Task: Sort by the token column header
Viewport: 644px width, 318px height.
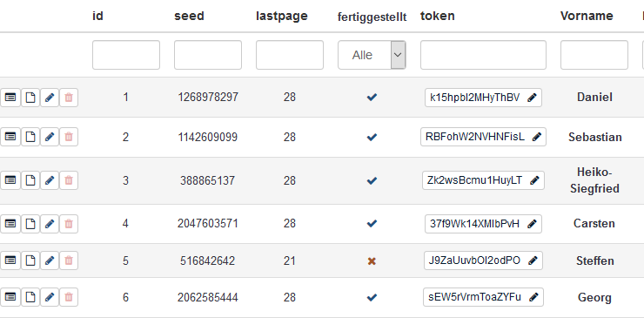Action: coord(438,16)
